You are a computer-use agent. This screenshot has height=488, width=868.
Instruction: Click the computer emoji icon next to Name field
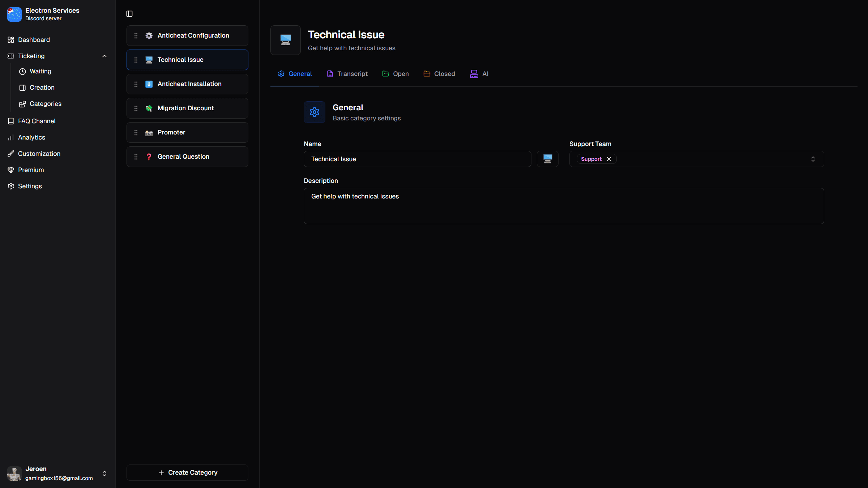tap(547, 159)
